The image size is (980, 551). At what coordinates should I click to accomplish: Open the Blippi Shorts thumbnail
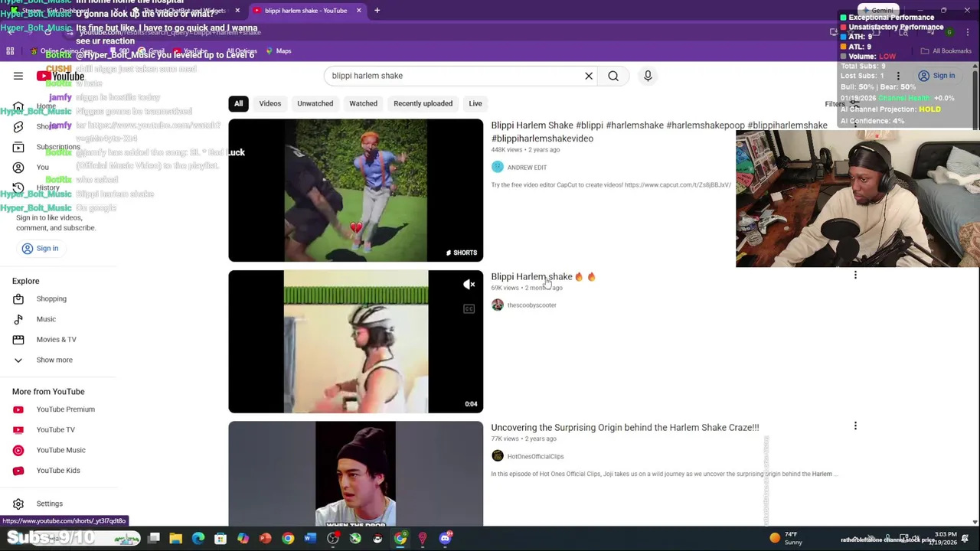click(355, 190)
